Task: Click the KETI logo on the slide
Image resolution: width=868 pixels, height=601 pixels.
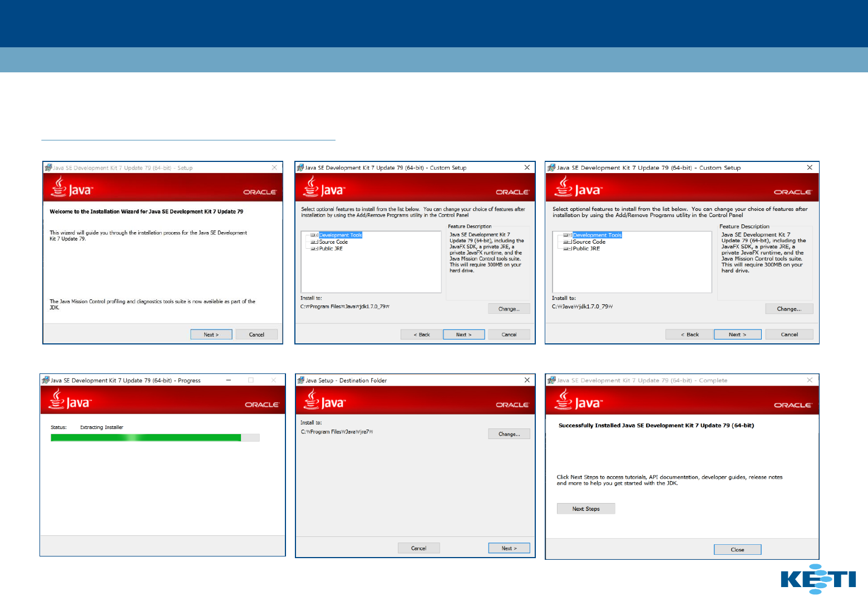Action: 818,579
